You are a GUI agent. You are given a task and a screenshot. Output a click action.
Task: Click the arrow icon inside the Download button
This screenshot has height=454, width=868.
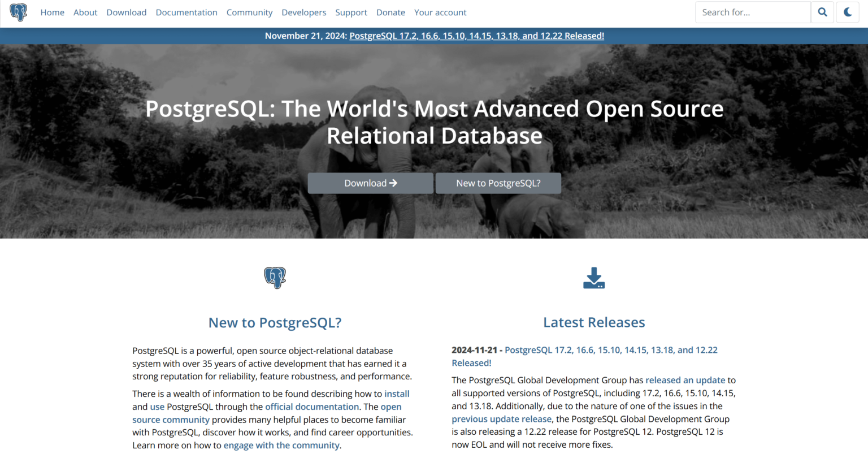[x=393, y=183]
